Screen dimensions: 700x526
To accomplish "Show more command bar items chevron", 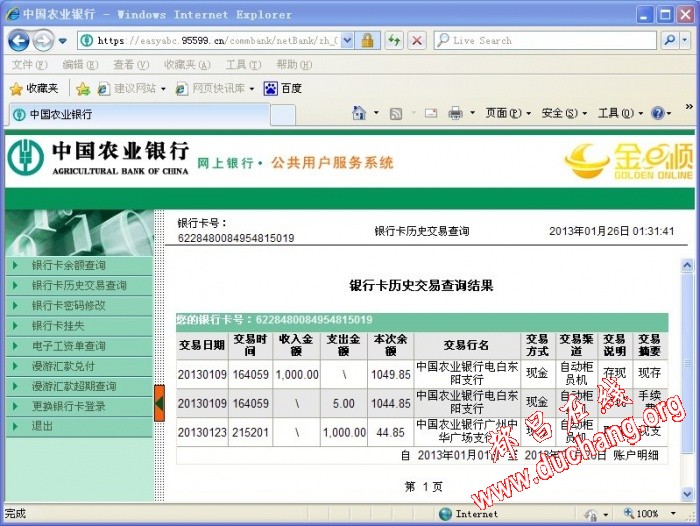I will (x=689, y=107).
